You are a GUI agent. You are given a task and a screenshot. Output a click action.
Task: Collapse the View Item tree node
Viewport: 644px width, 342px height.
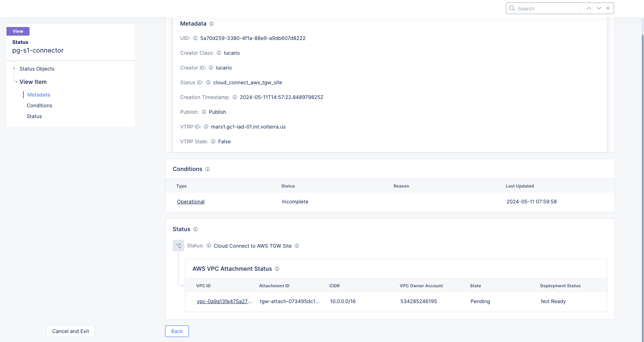[x=16, y=82]
